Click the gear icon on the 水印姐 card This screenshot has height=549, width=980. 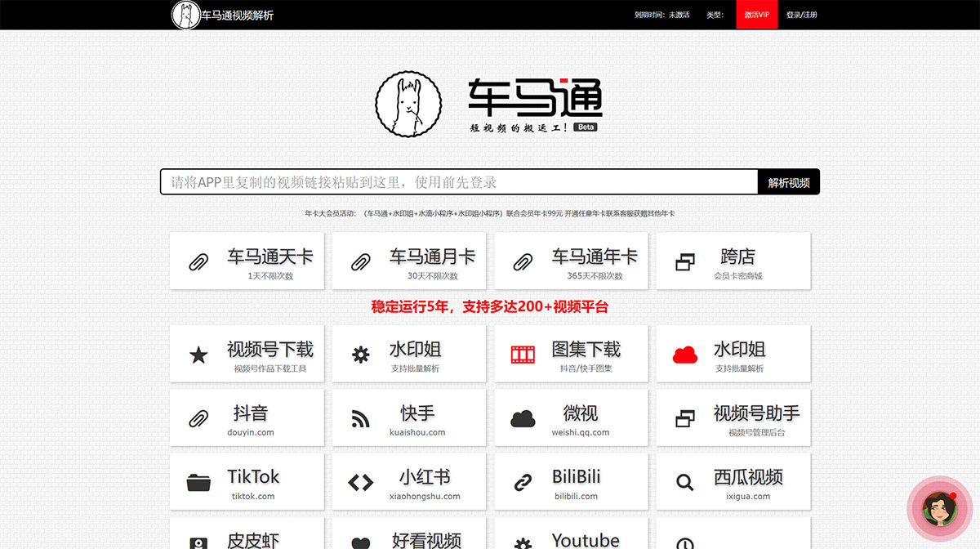[359, 353]
